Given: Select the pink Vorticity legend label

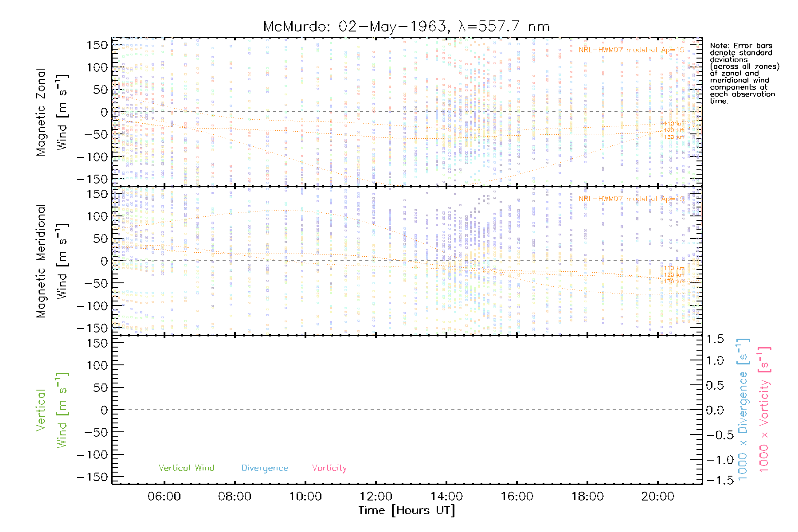Looking at the screenshot, I should coord(329,468).
